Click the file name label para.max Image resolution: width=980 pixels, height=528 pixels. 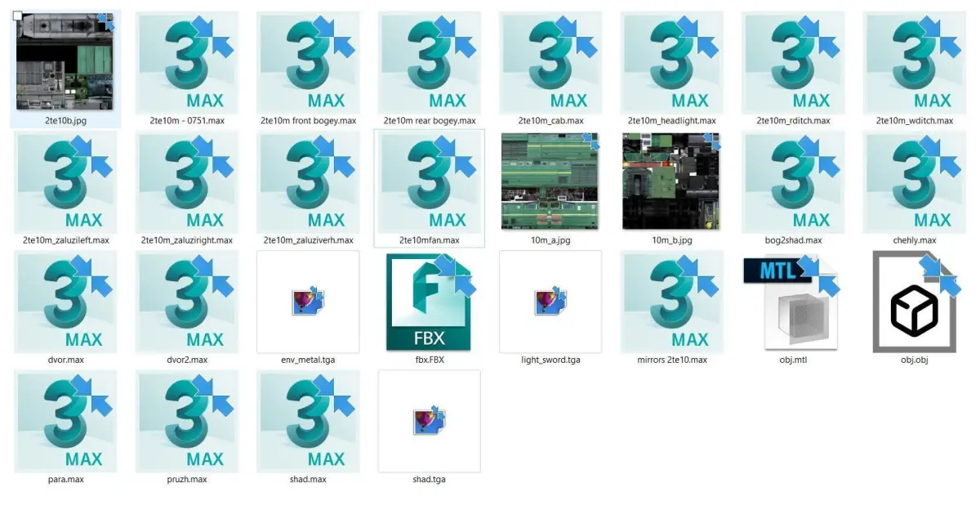coord(65,479)
